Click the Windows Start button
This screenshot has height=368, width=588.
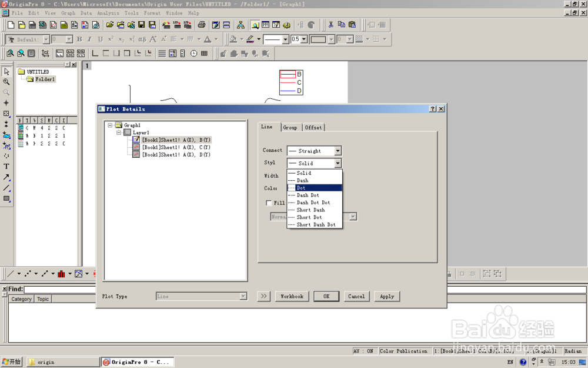coord(12,362)
